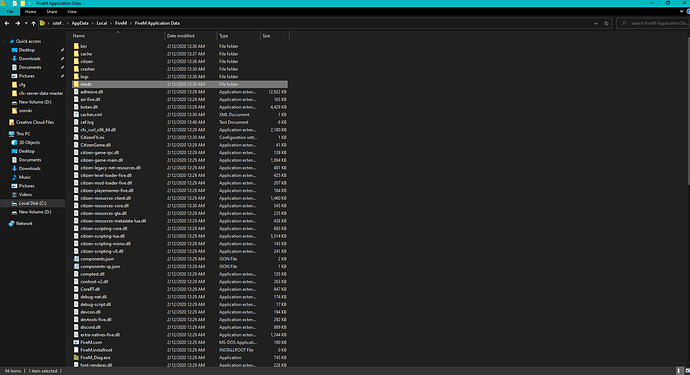Image resolution: width=690 pixels, height=375 pixels.
Task: Expand the Creative Cloud Files node
Action: pos(4,122)
